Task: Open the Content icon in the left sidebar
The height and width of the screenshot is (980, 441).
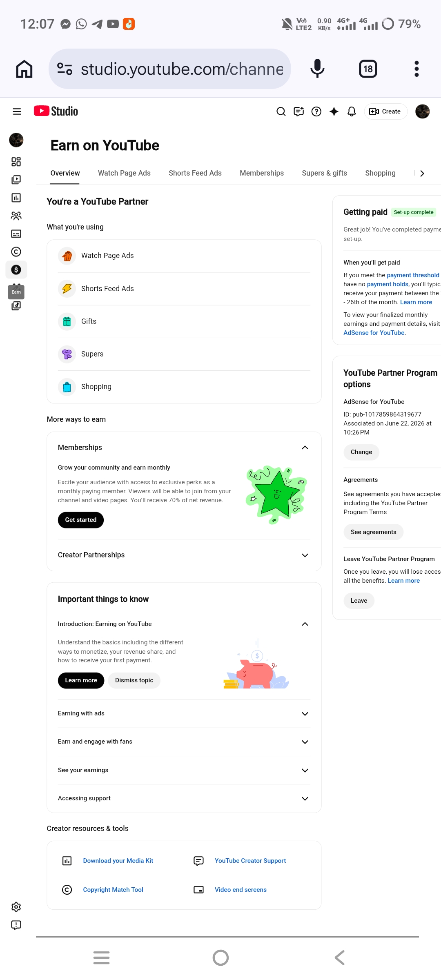Action: click(16, 180)
